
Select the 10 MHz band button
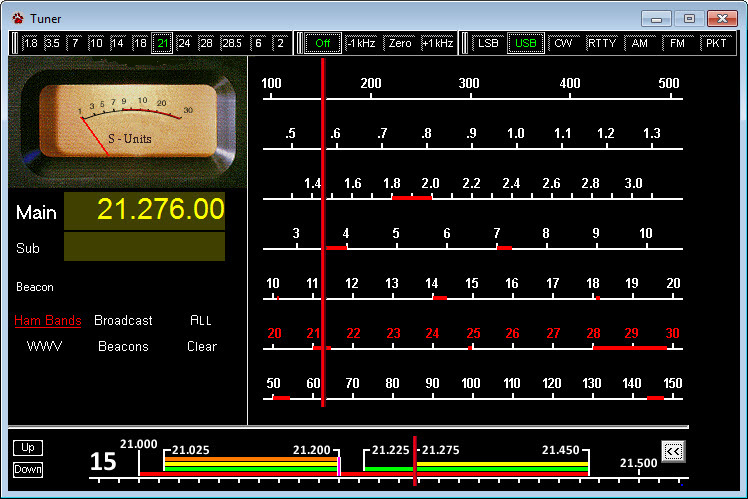tap(96, 43)
